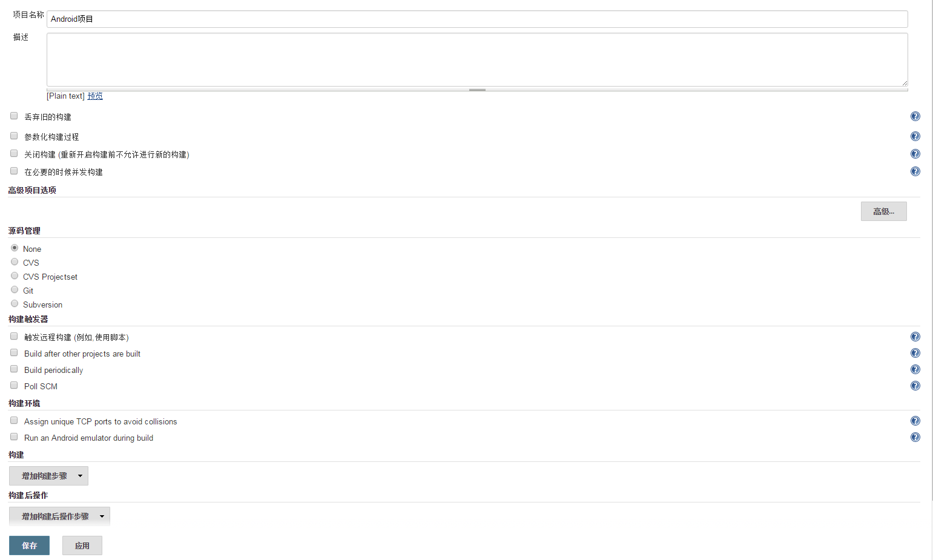933x560 pixels.
Task: Show help for 在必要的时候并发构建
Action: coord(915,171)
